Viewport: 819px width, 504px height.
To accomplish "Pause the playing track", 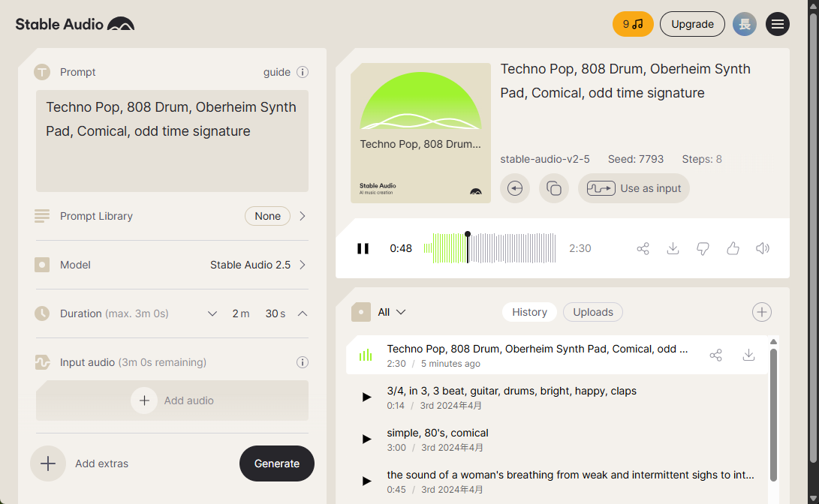I will point(363,248).
